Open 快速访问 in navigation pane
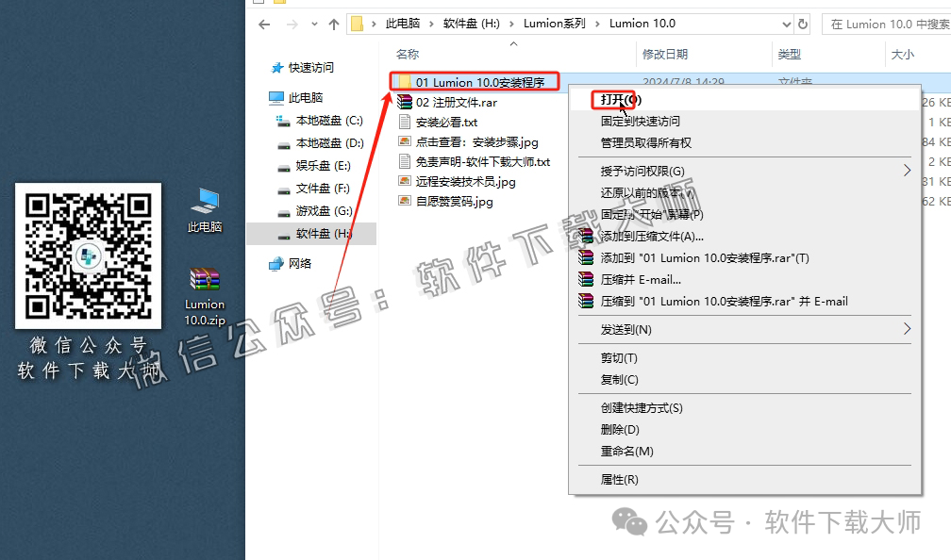Image resolution: width=951 pixels, height=560 pixels. point(310,67)
